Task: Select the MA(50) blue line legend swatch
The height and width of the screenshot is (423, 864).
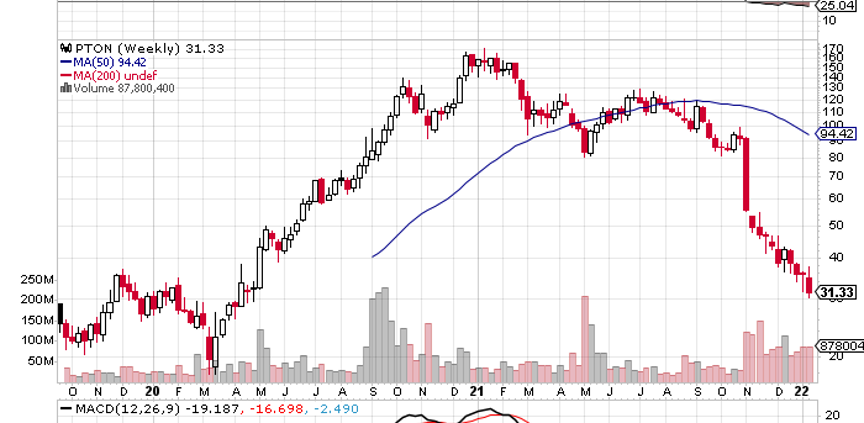Action: (x=65, y=61)
